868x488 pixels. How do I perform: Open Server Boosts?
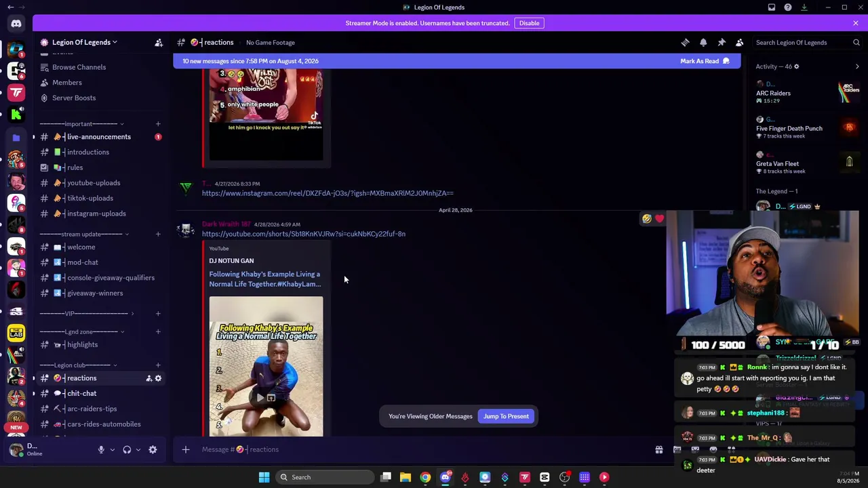74,98
